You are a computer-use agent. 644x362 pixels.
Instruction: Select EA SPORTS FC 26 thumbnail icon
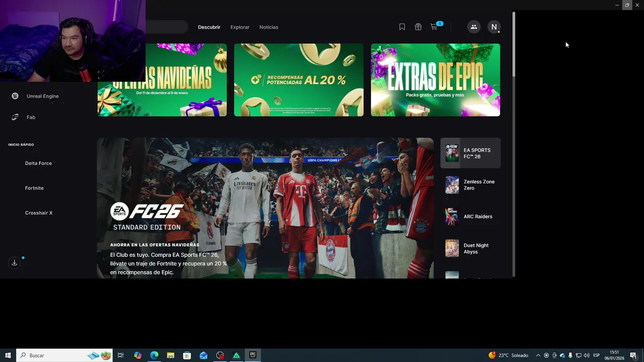coord(452,153)
